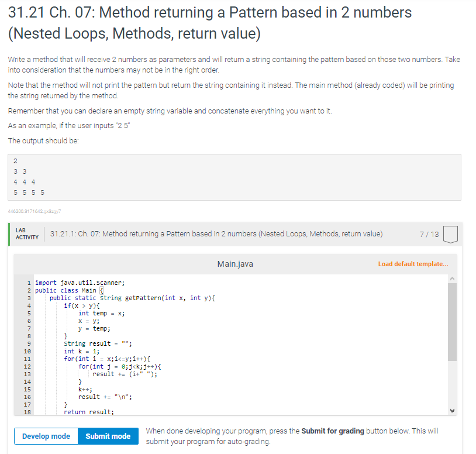Select the import java.util.Scanner line
Image resolution: width=476 pixels, height=454 pixels.
tap(79, 282)
